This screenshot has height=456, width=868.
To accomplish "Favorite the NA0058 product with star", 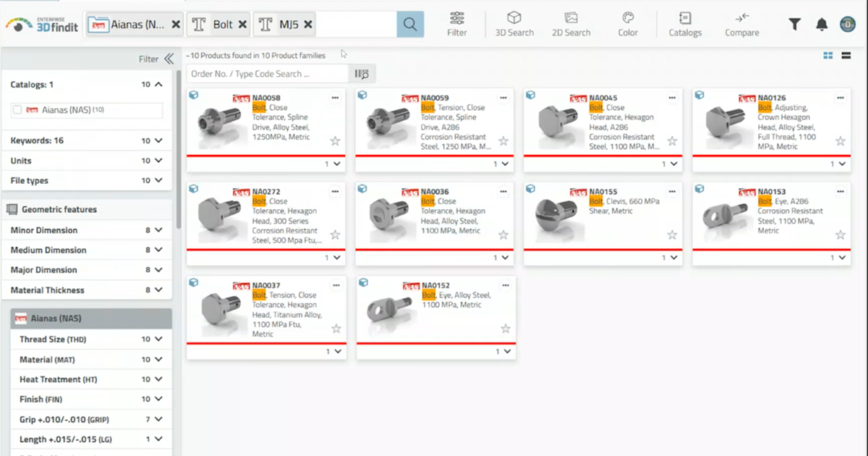I will 336,141.
